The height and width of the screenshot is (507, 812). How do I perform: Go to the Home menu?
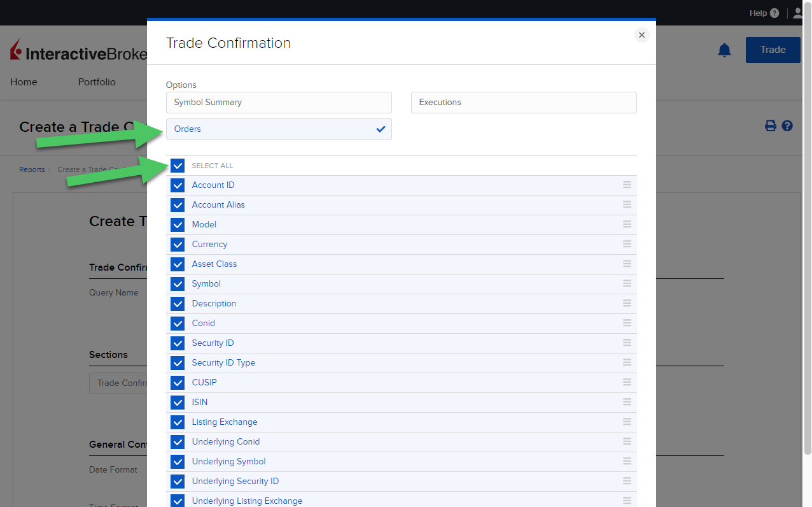point(24,82)
